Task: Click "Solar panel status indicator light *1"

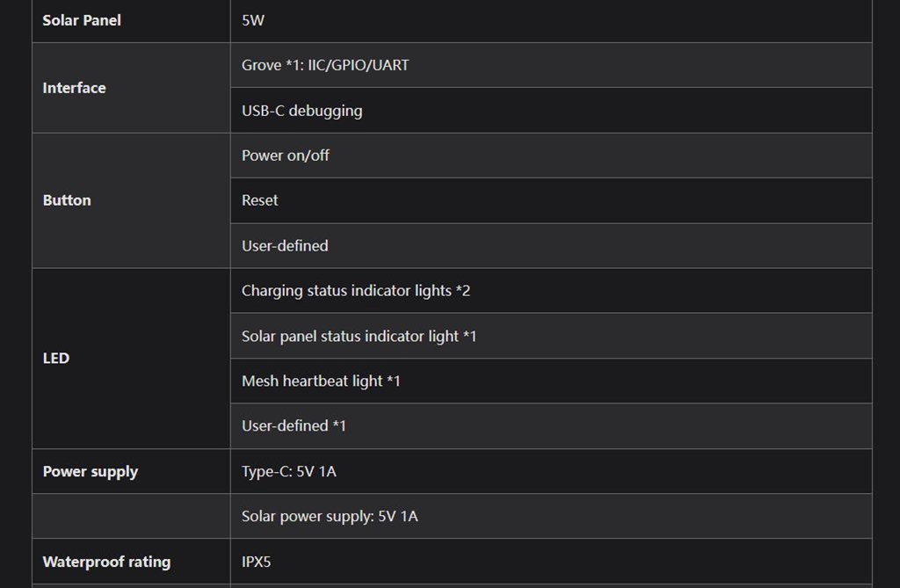Action: [x=359, y=336]
